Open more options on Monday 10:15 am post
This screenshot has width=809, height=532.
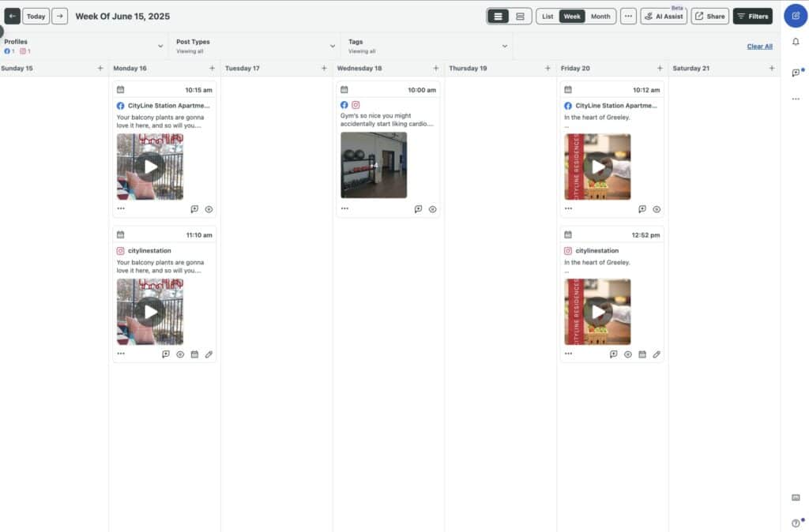click(121, 209)
